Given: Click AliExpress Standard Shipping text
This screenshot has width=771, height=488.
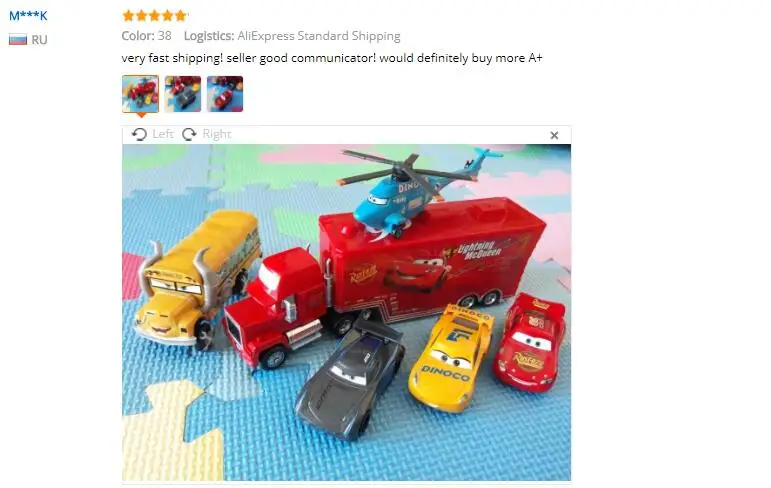Looking at the screenshot, I should [319, 36].
